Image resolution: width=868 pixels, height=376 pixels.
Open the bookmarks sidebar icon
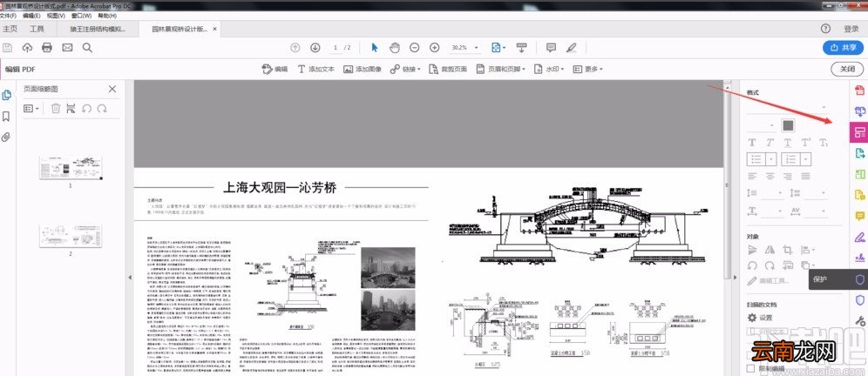[6, 116]
